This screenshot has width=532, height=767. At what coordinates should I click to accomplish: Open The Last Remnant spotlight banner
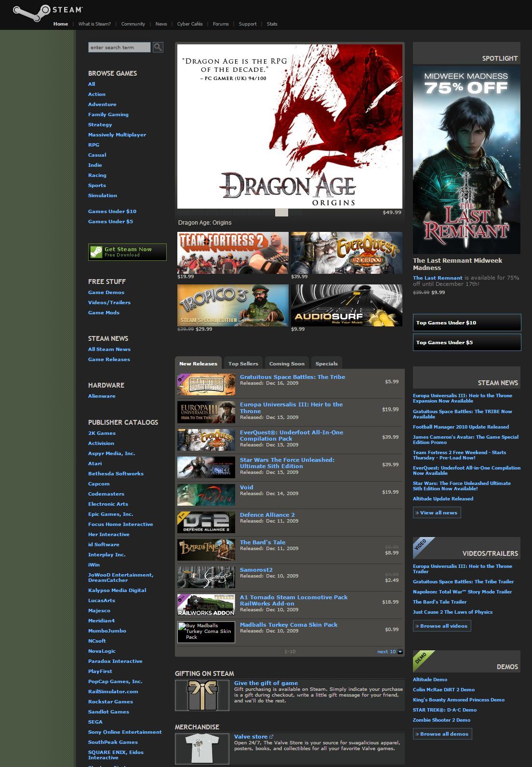(466, 160)
